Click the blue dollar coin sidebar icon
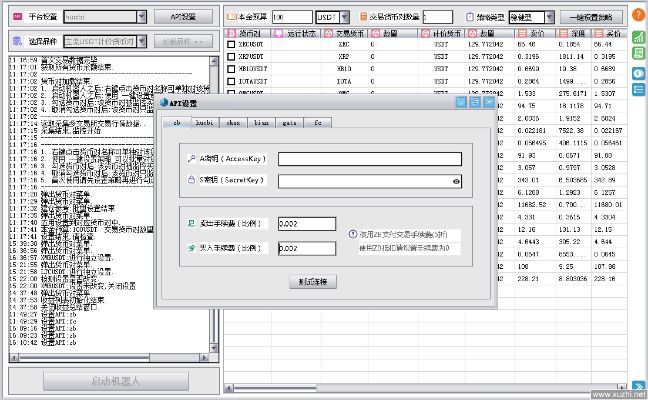 click(638, 74)
